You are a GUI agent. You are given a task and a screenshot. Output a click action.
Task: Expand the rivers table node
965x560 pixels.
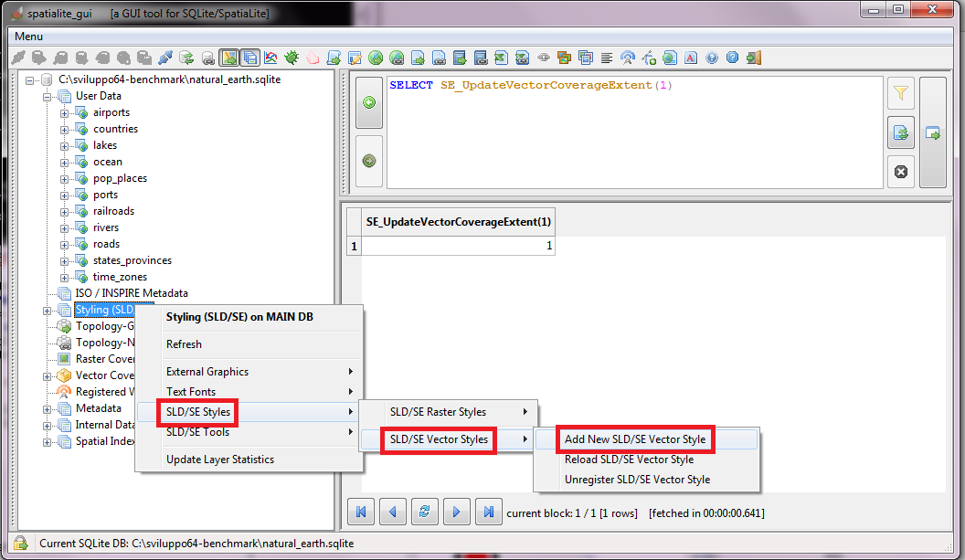tap(64, 228)
